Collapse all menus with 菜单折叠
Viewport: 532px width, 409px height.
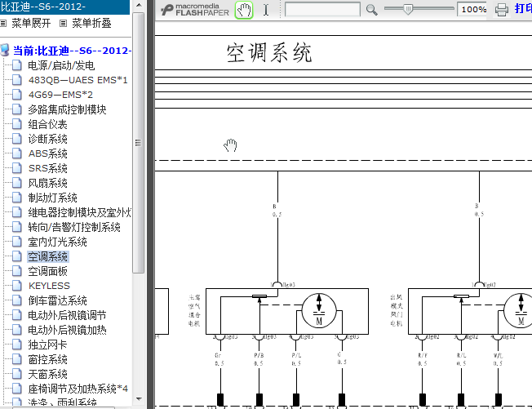[91, 23]
